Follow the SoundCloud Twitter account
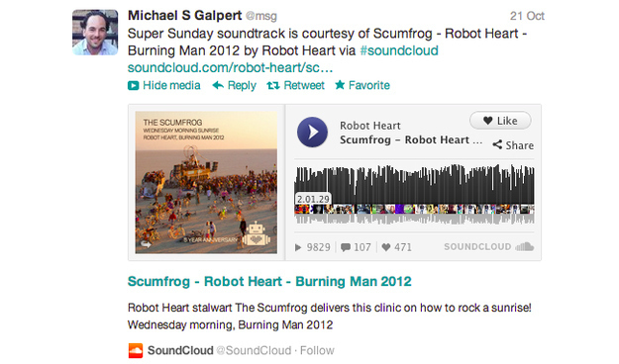 coord(317,350)
